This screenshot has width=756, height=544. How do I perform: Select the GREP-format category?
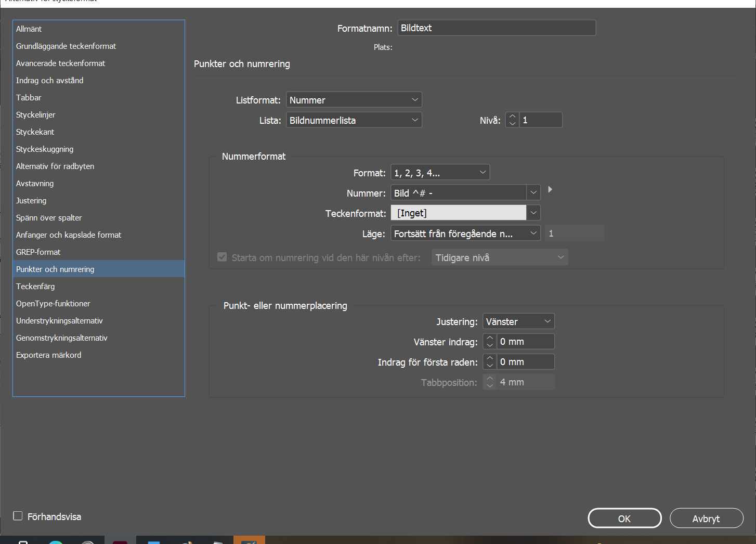pos(38,252)
